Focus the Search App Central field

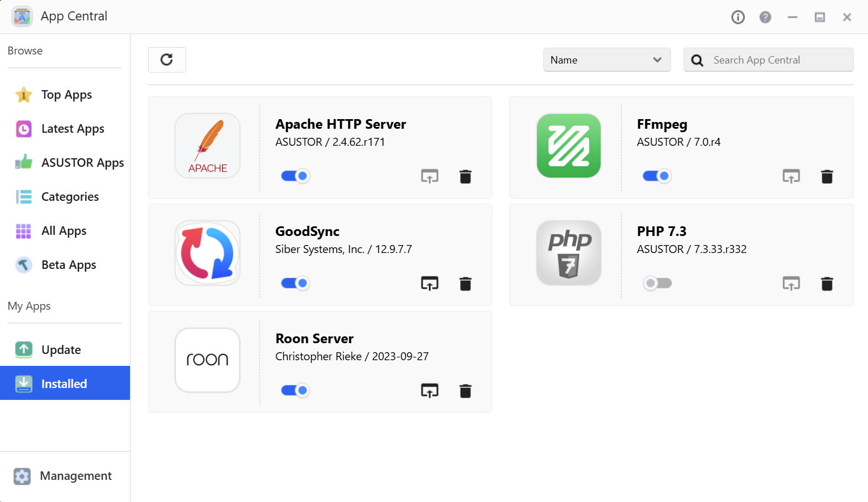click(x=778, y=60)
